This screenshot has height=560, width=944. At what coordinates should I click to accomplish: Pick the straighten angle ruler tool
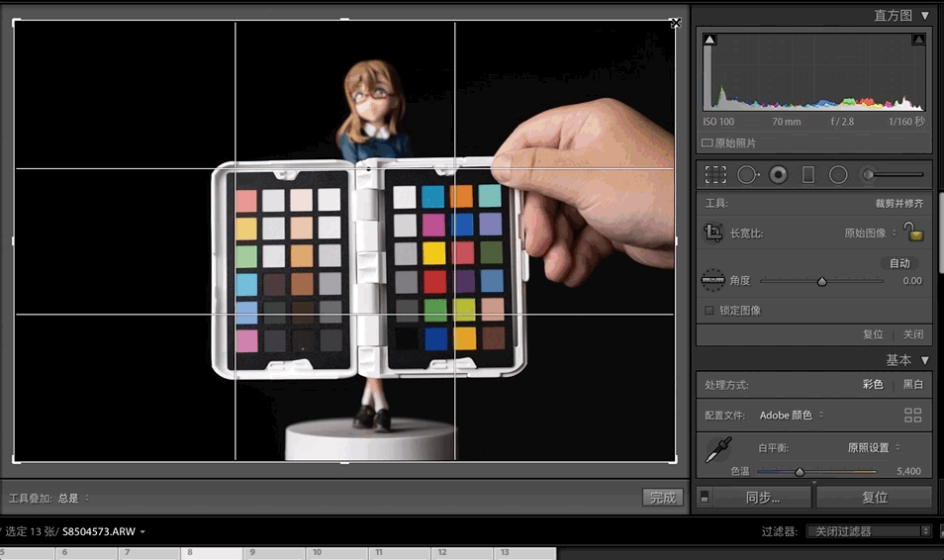coord(712,280)
